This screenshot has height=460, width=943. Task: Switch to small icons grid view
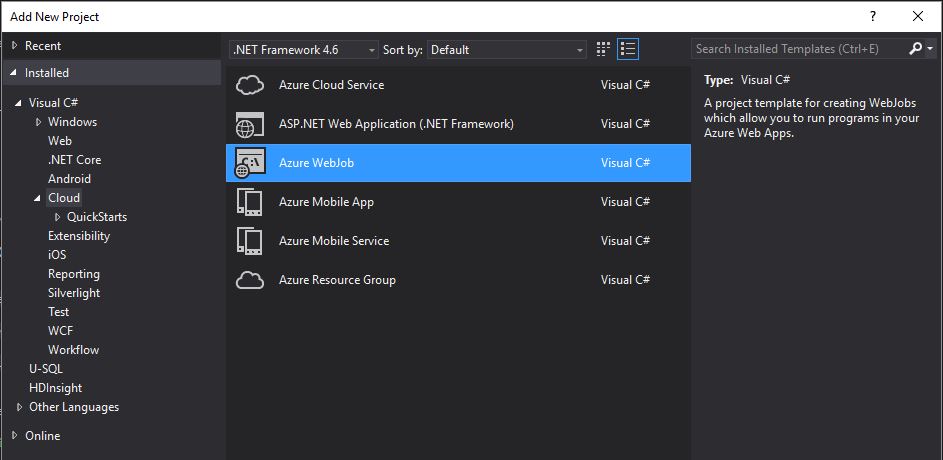click(x=603, y=49)
